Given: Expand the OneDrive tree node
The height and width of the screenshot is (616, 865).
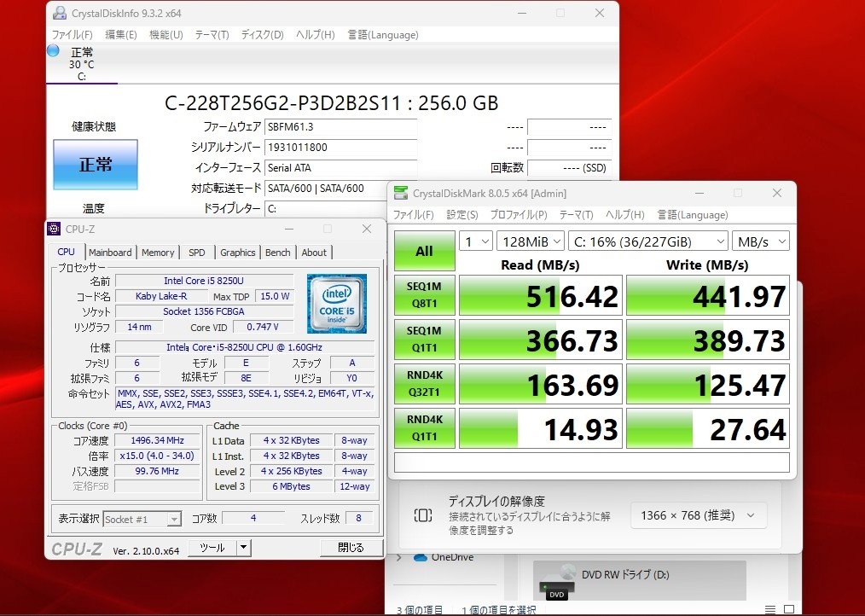Looking at the screenshot, I should point(399,557).
